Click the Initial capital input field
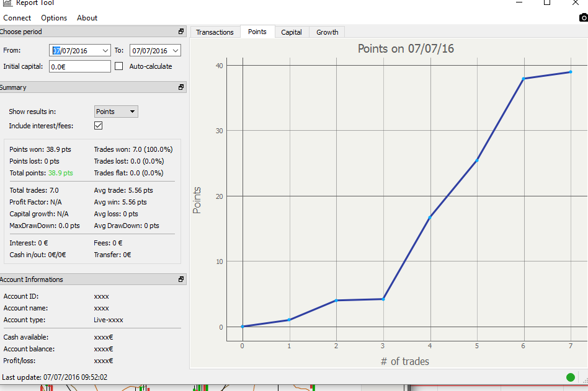 click(x=80, y=67)
